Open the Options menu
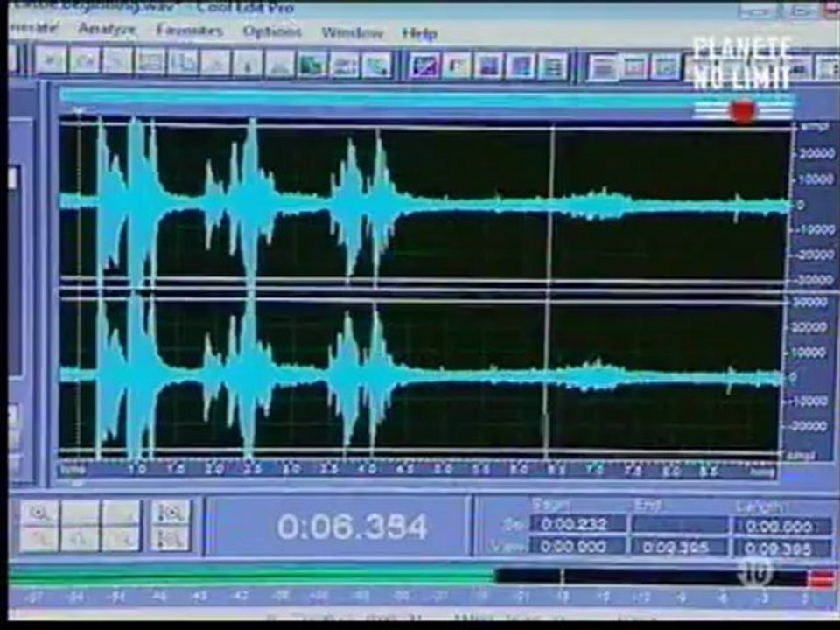This screenshot has height=630, width=840. [x=271, y=31]
